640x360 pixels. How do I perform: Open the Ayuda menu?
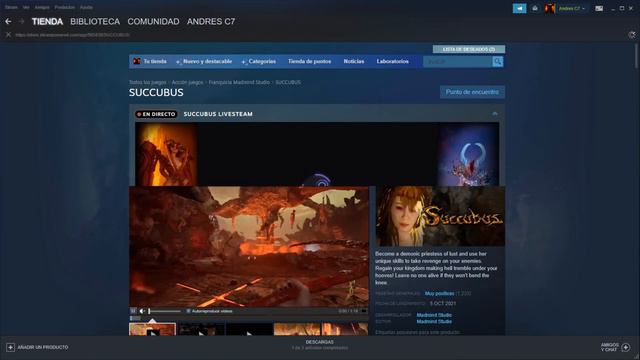click(x=86, y=7)
